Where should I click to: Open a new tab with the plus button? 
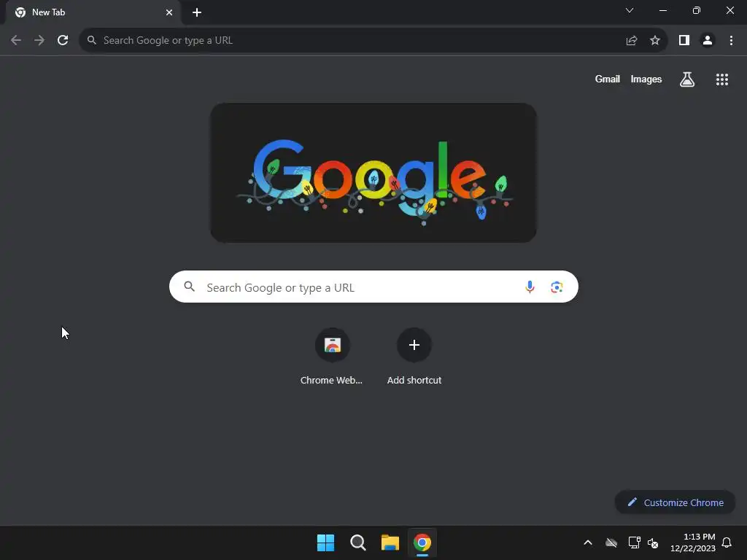tap(197, 12)
